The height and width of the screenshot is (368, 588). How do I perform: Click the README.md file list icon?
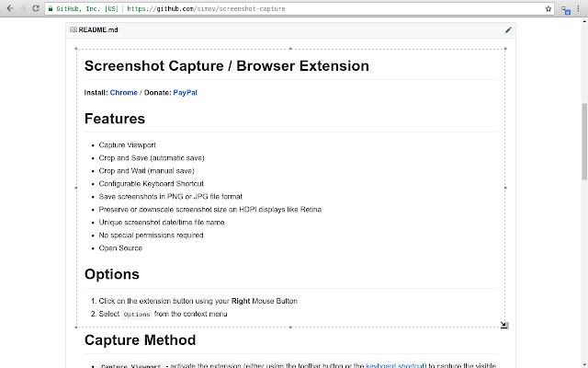click(x=73, y=29)
